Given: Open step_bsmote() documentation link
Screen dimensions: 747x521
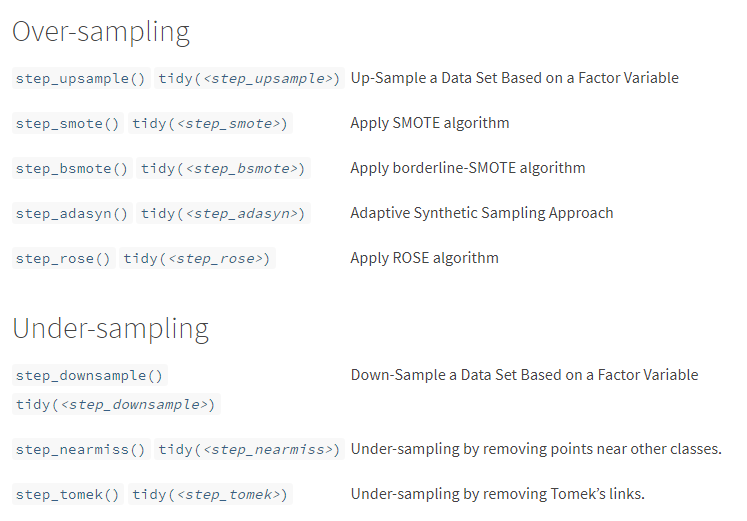Looking at the screenshot, I should coord(71,168).
